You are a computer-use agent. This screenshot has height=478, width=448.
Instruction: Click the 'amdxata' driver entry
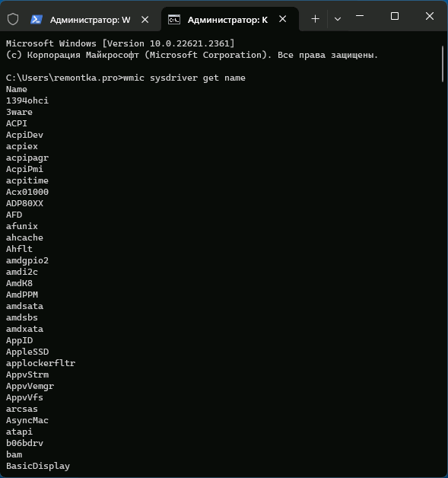24,329
